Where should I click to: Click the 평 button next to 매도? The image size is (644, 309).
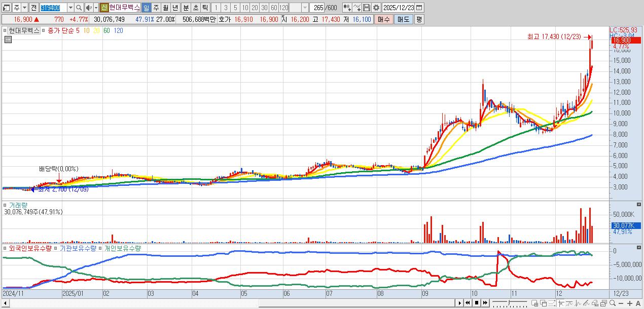coord(419,19)
